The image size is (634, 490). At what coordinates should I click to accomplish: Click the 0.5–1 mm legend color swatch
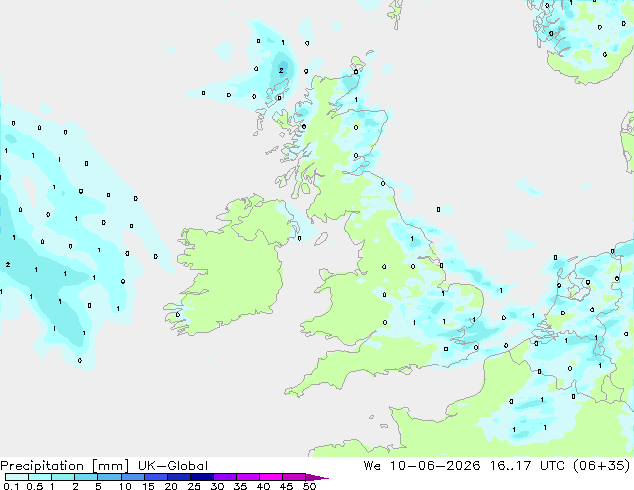click(x=40, y=477)
